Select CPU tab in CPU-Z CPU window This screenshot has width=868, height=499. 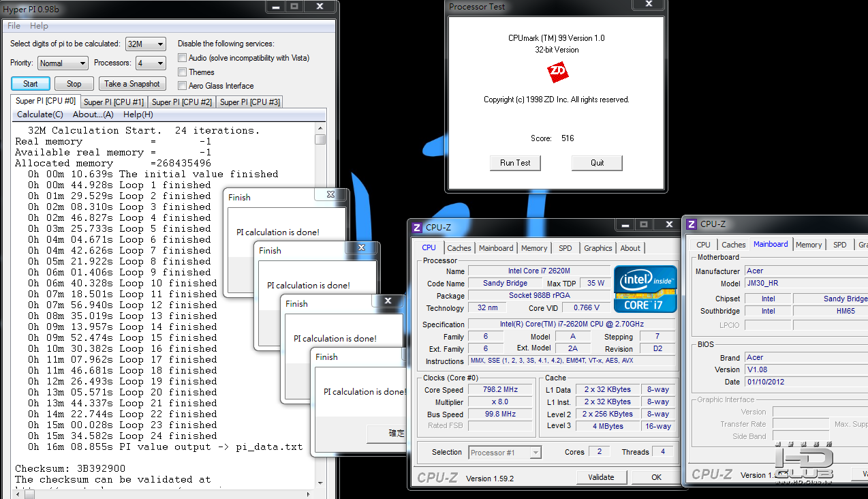tap(429, 247)
